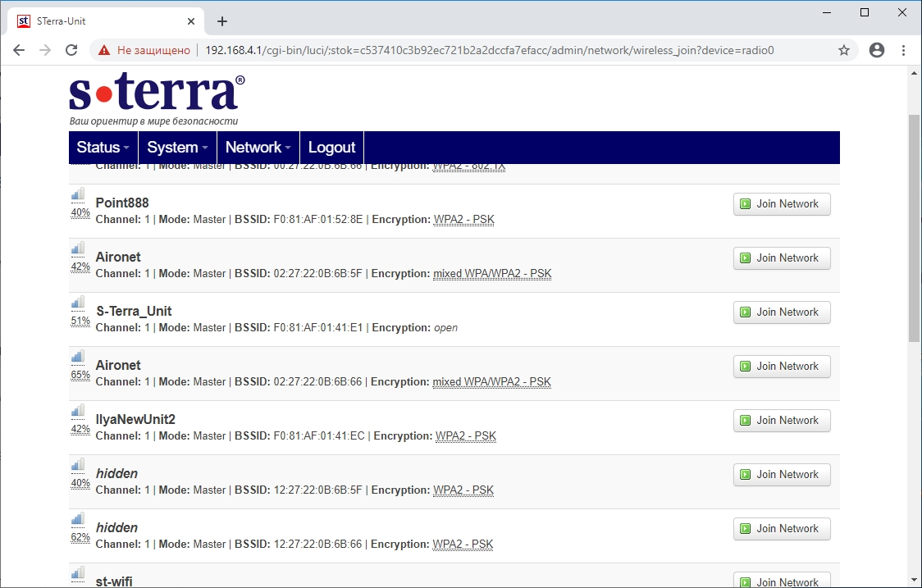The width and height of the screenshot is (922, 588).
Task: Open a new browser tab
Action: 221,21
